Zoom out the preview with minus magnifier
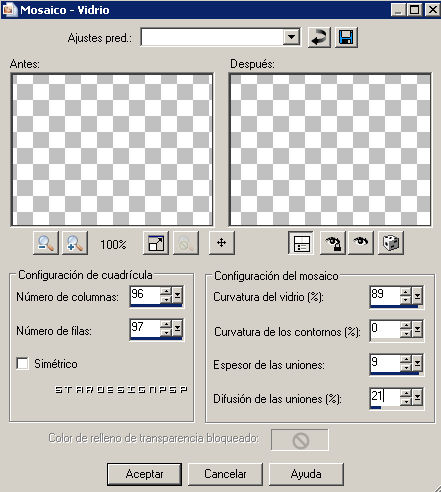This screenshot has height=492, width=441. [x=46, y=243]
